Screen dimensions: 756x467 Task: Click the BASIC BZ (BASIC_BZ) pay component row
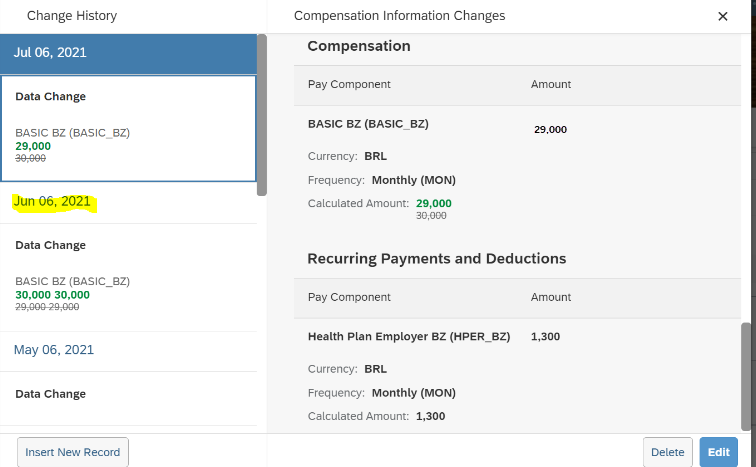tap(517, 124)
